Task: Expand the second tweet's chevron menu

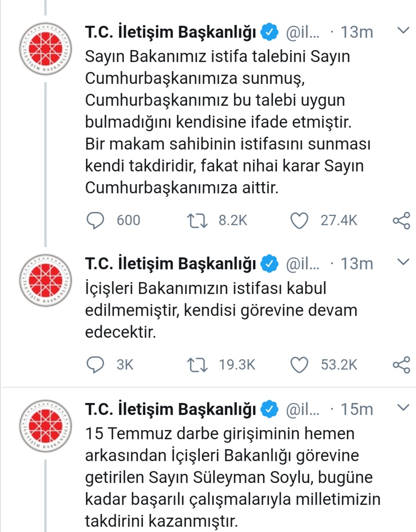Action: point(403,262)
